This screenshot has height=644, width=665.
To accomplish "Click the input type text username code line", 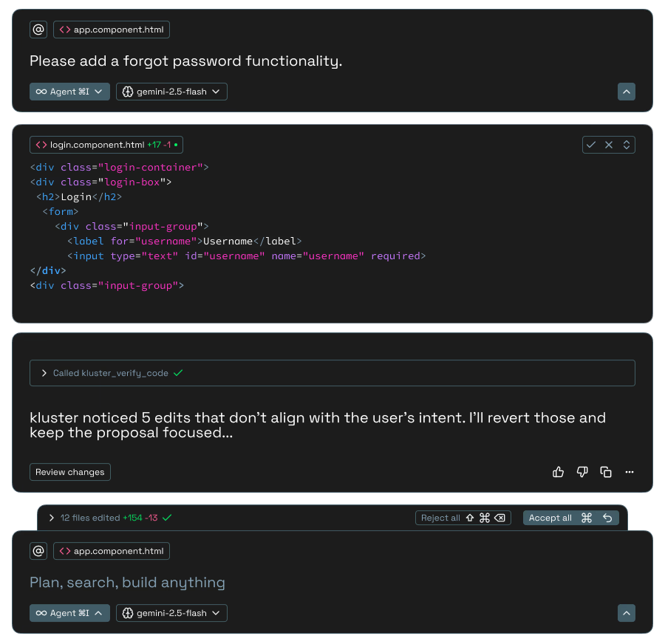I will [x=246, y=256].
